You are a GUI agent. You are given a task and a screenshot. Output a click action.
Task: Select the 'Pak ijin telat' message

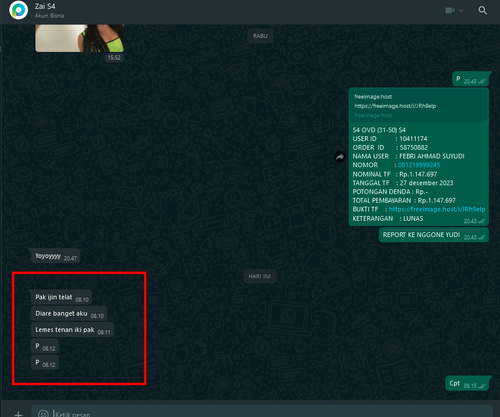62,297
